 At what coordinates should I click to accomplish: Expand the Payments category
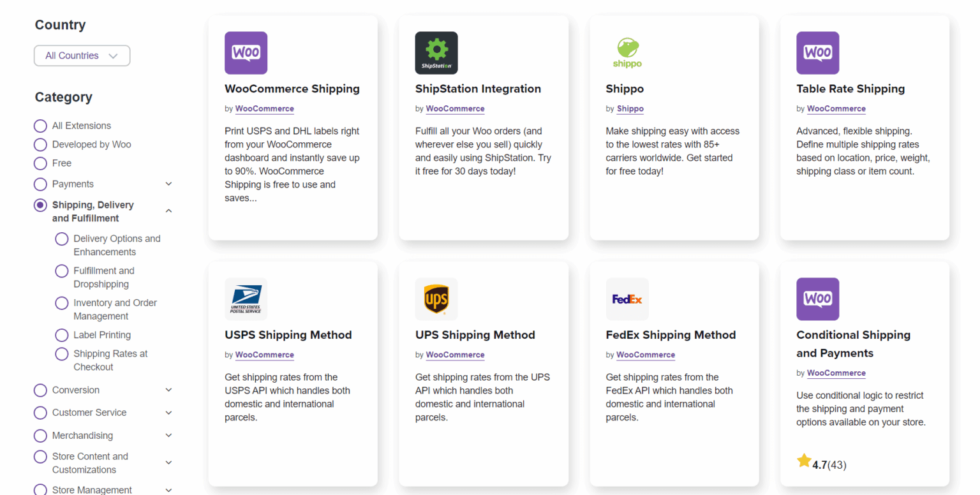tap(168, 184)
